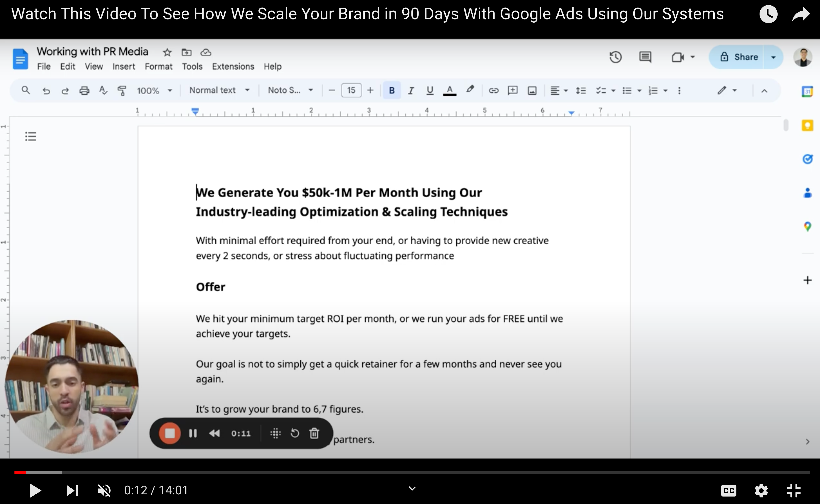Undo the last action
Viewport: 820px width, 504px height.
point(46,90)
